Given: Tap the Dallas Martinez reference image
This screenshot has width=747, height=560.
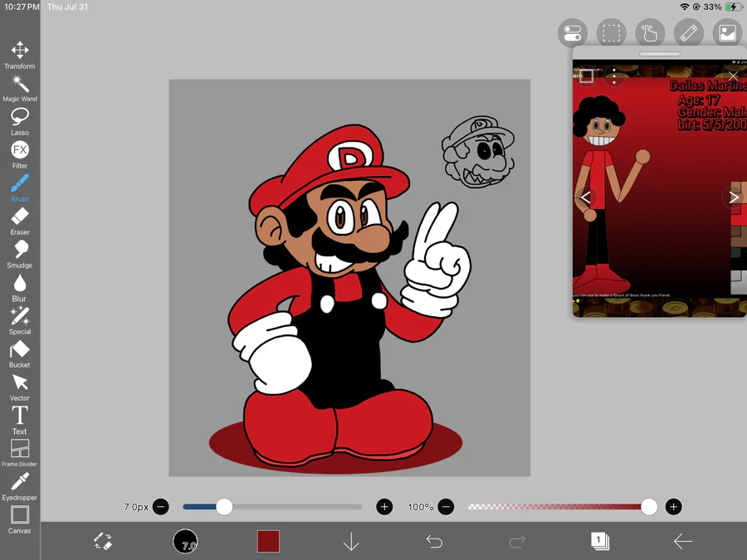Looking at the screenshot, I should 660,188.
